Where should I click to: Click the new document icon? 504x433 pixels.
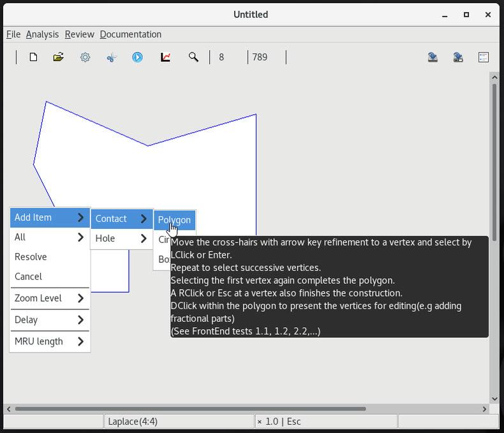click(33, 57)
